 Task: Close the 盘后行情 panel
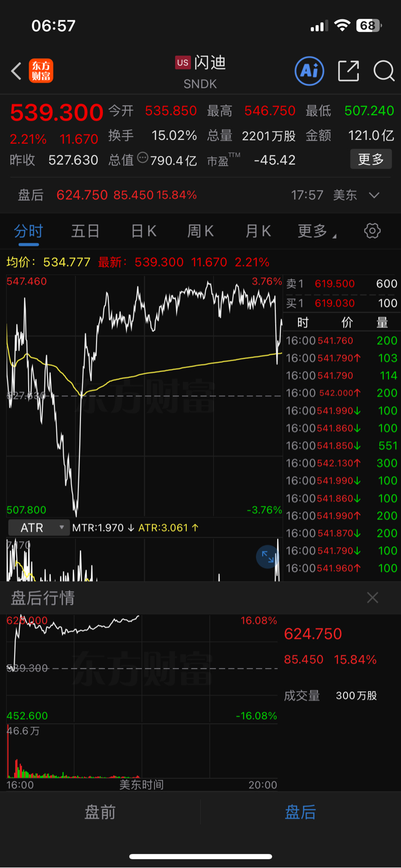372,598
